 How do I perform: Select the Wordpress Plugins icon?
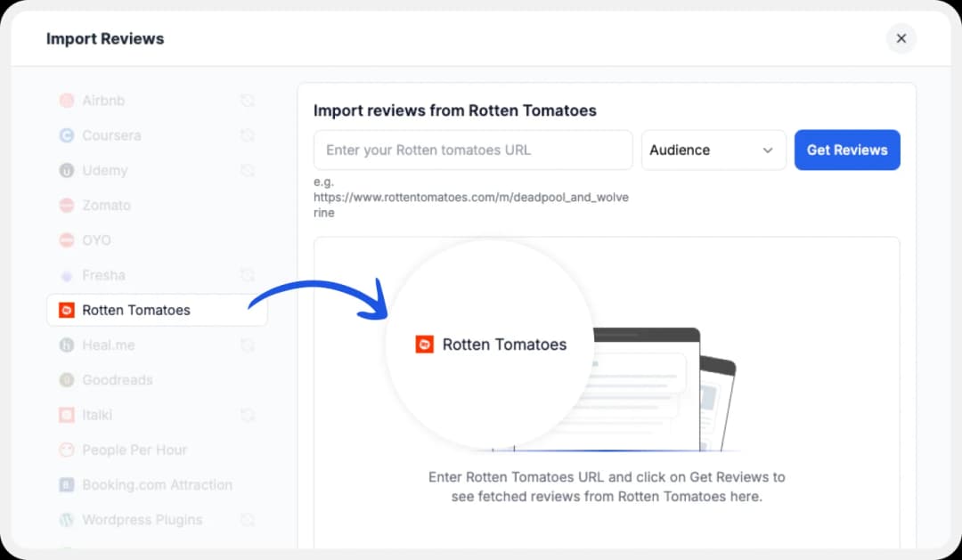click(x=67, y=519)
